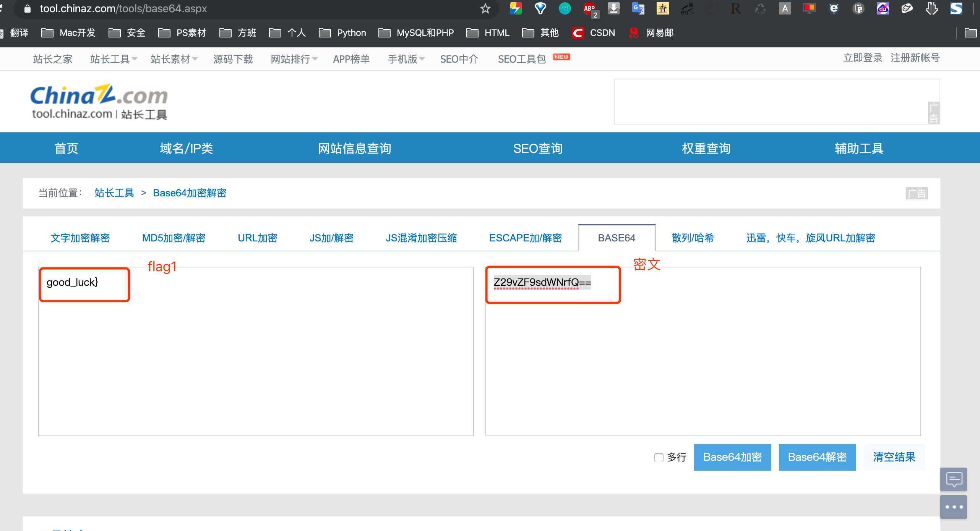Select the BASE64 tab

pos(617,238)
